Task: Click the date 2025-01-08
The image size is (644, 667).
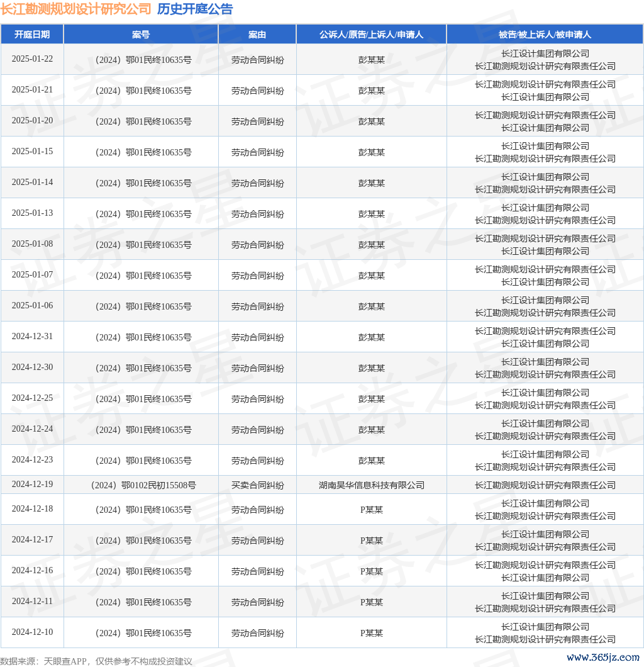Action: click(32, 244)
